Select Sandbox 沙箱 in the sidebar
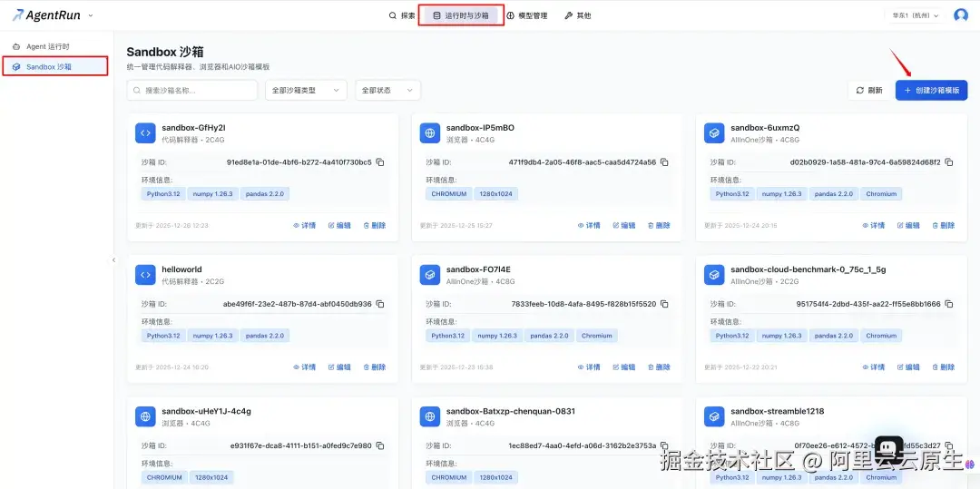Screen dimensions: 980x489 (x=57, y=66)
